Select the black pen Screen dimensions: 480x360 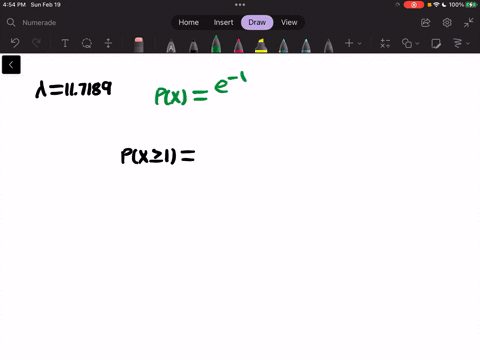tap(193, 46)
